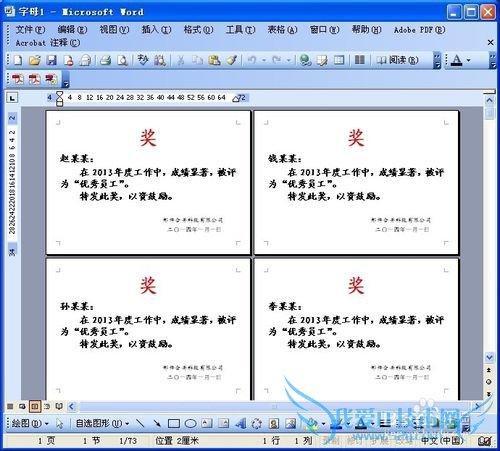This screenshot has width=500, height=451.
Task: Open the Adobe PDF menu
Action: 419,30
